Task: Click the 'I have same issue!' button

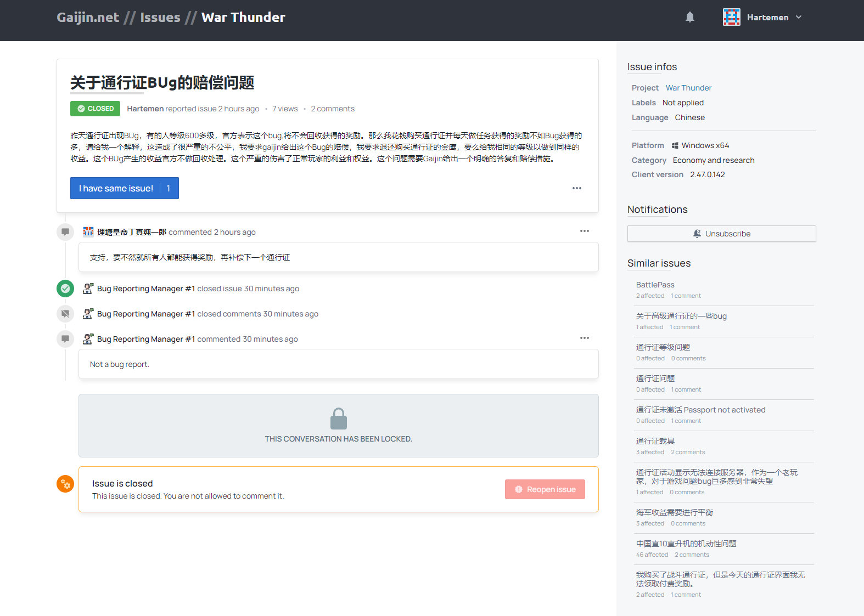Action: point(125,188)
